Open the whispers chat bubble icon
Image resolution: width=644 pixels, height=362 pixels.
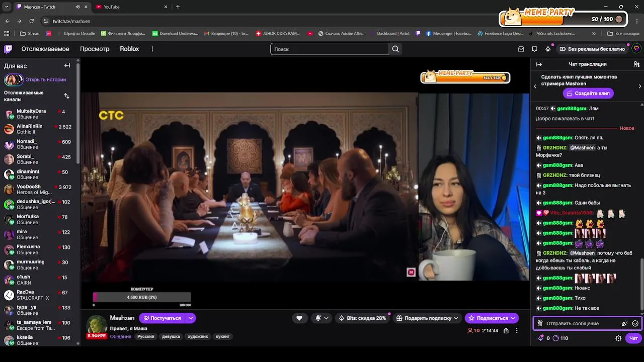(534, 49)
